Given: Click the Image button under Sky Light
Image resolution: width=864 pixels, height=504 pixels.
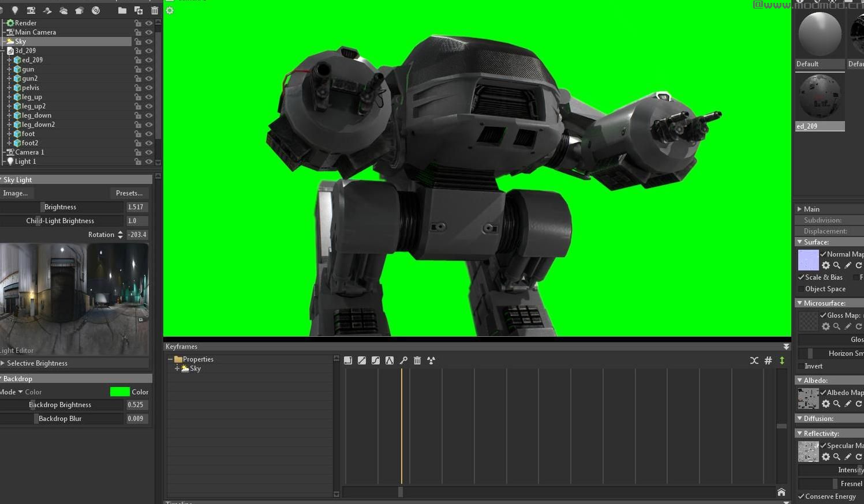Looking at the screenshot, I should [17, 193].
